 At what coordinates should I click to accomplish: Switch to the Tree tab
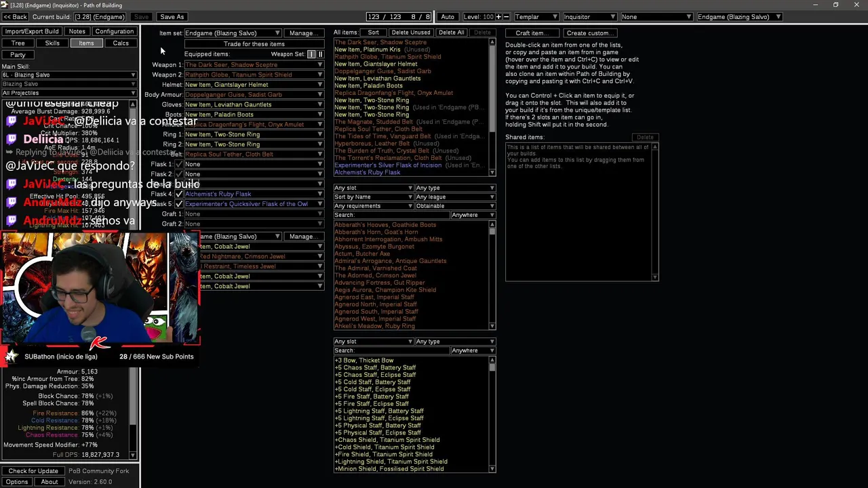18,43
